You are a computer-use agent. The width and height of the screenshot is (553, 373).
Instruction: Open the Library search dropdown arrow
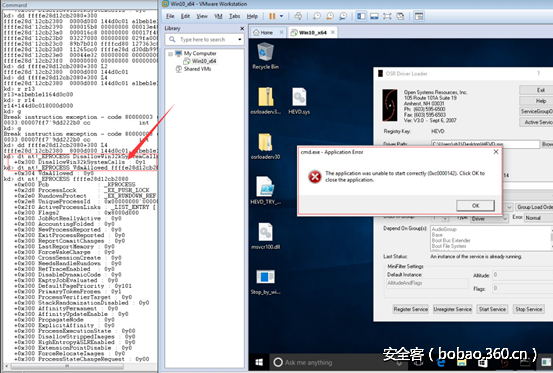click(240, 39)
